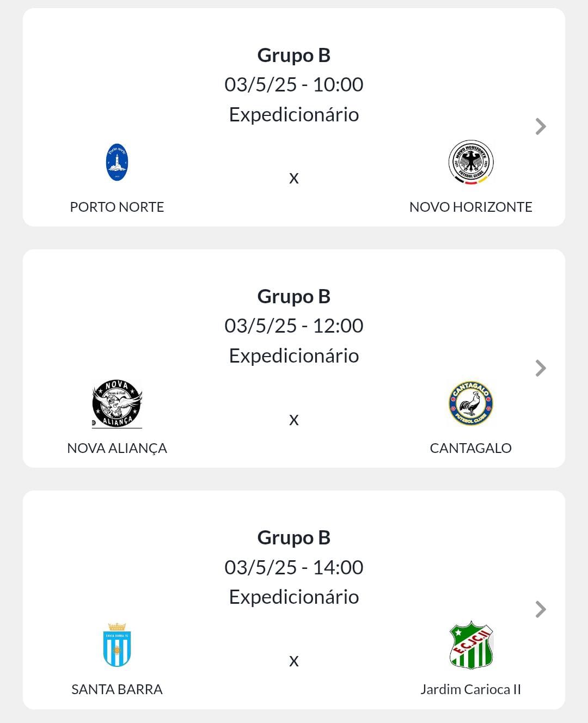Open Santa Barra vs Jardim Carioca chevron
The image size is (588, 723).
coord(540,609)
